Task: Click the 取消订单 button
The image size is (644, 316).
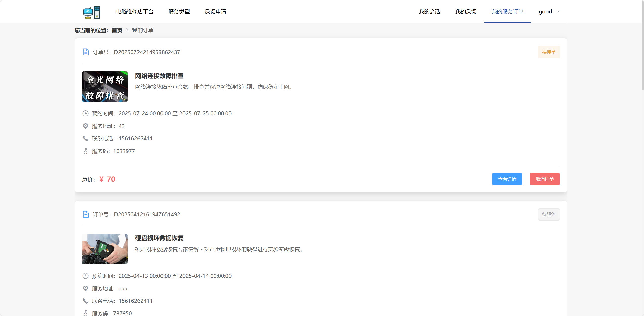Action: pyautogui.click(x=545, y=179)
